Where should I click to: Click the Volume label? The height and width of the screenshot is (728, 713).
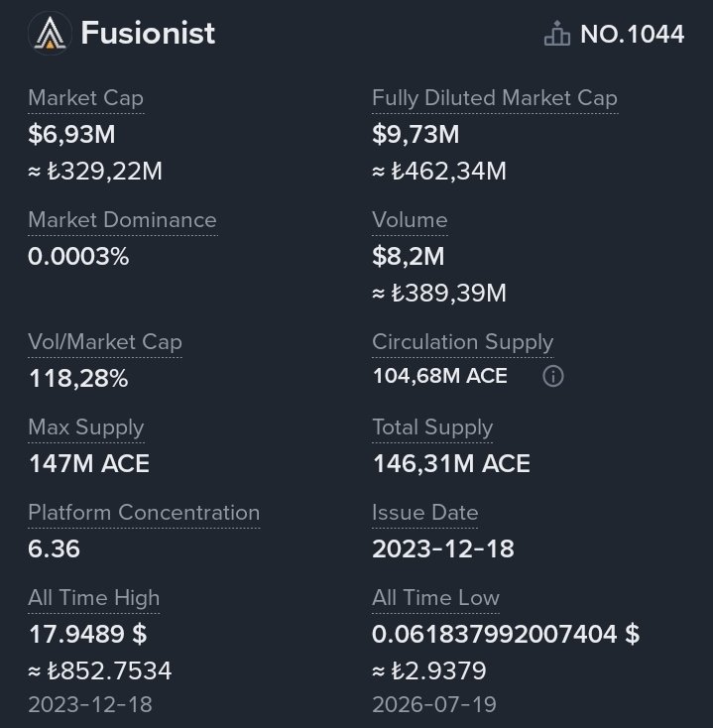point(410,220)
